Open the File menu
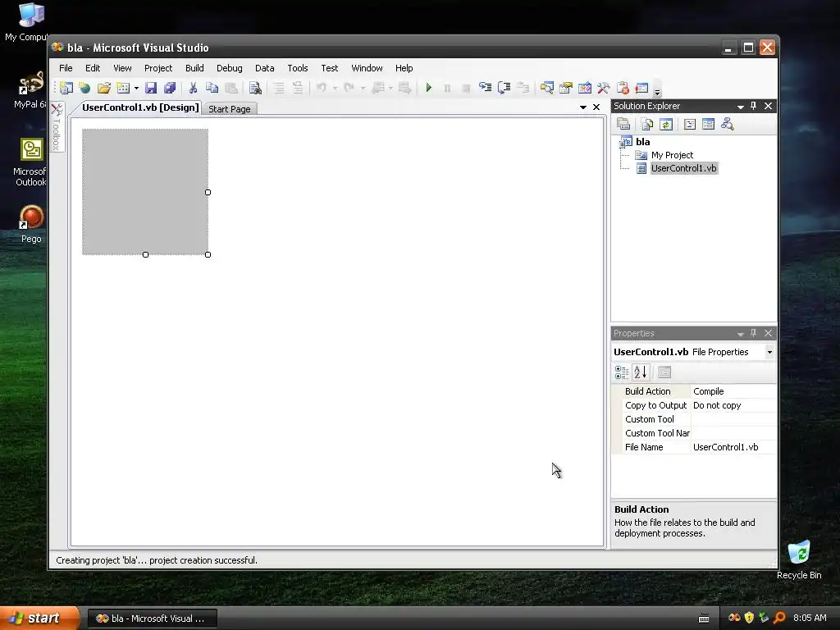 pyautogui.click(x=66, y=68)
